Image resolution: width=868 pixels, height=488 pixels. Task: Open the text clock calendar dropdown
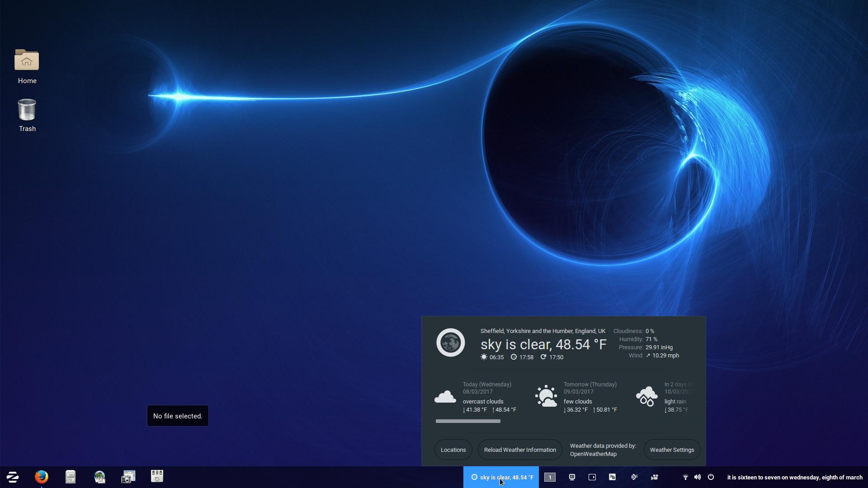[x=794, y=477]
